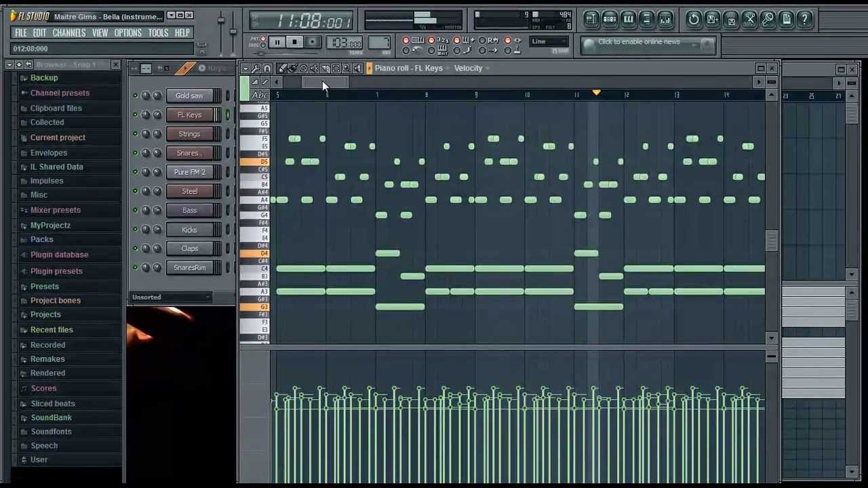Open the Line snap dropdown
Viewport: 868px width, 488px height.
[x=549, y=42]
